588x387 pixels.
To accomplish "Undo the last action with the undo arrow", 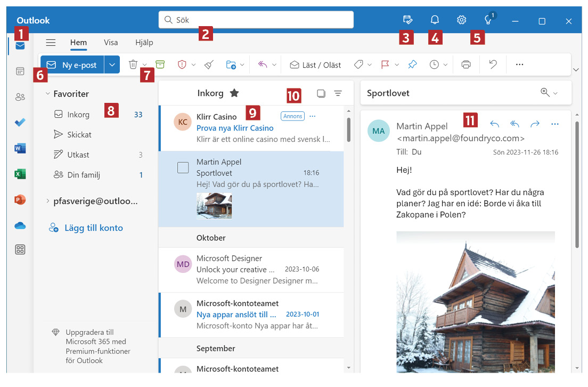I will pos(492,64).
